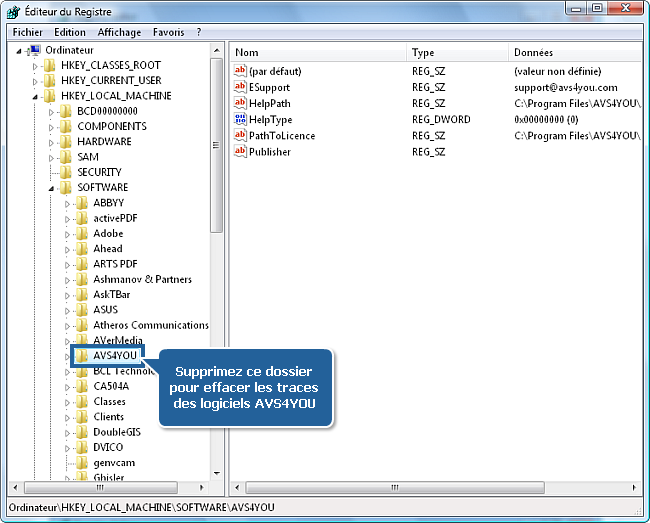Viewport: 650px width, 523px height.
Task: Click the string icon of HelpPath
Action: click(240, 103)
